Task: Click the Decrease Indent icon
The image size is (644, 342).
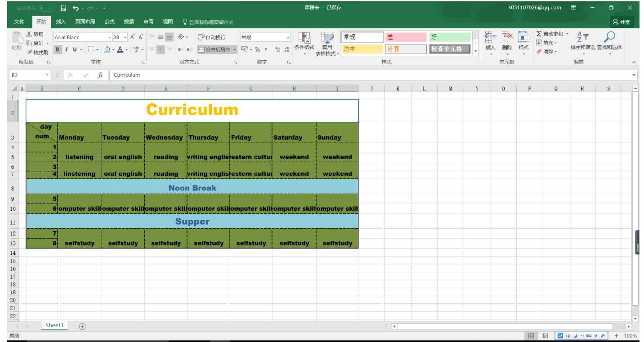Action: click(x=181, y=49)
